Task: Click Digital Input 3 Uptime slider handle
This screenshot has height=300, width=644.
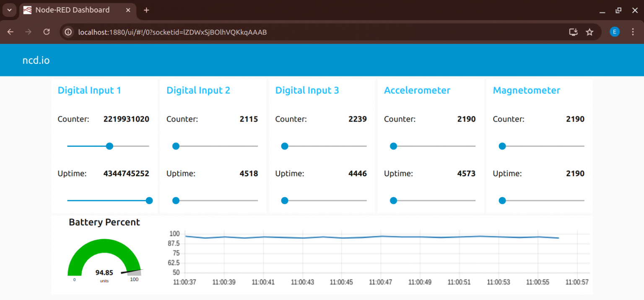Action: (x=285, y=201)
